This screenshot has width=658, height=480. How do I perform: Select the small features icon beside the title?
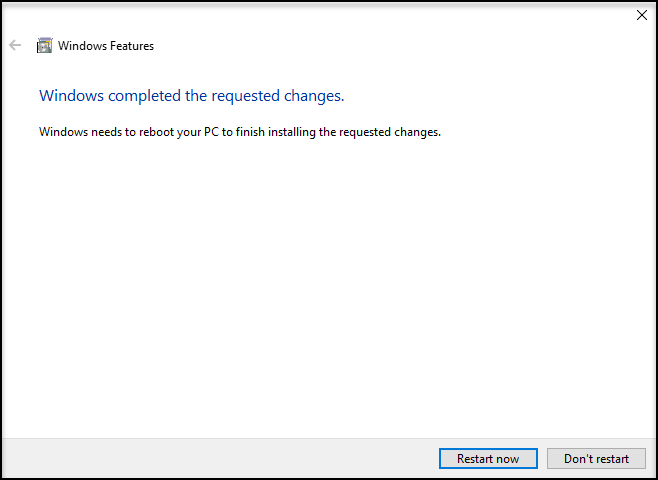[44, 45]
